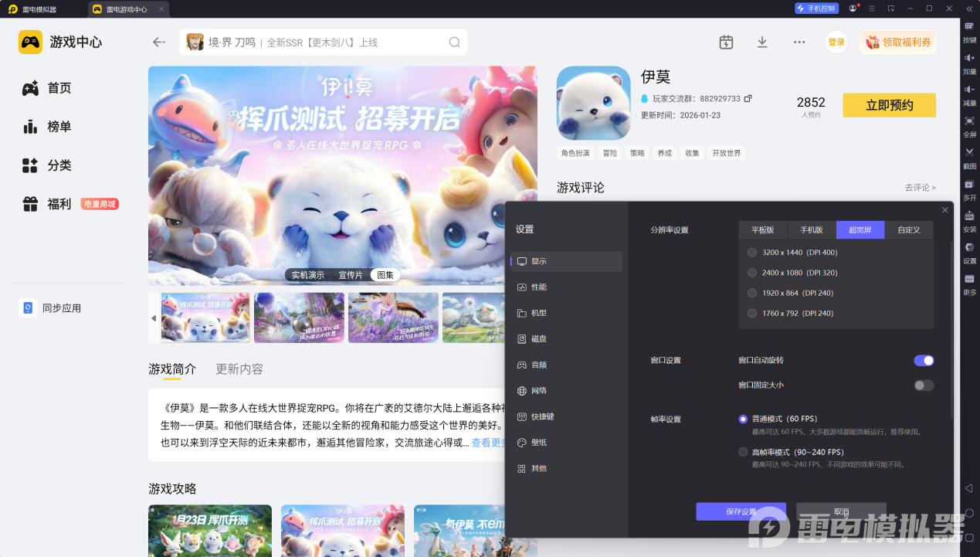Image resolution: width=980 pixels, height=557 pixels.
Task: Open 福利 benefits in the sidebar
Action: [47, 204]
